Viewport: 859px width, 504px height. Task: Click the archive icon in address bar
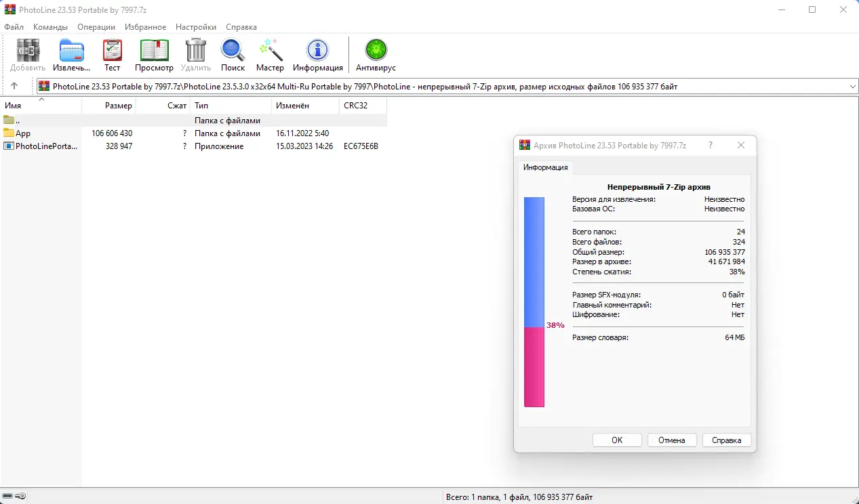click(x=44, y=86)
